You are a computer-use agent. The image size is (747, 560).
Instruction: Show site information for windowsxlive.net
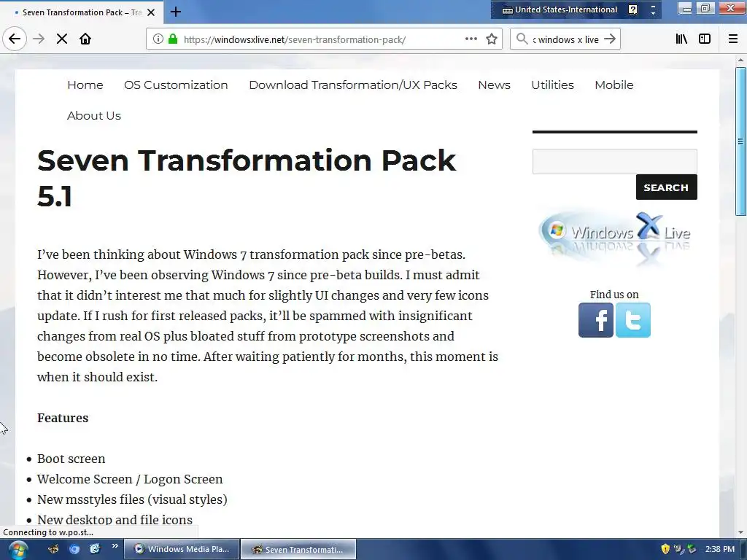(x=158, y=39)
